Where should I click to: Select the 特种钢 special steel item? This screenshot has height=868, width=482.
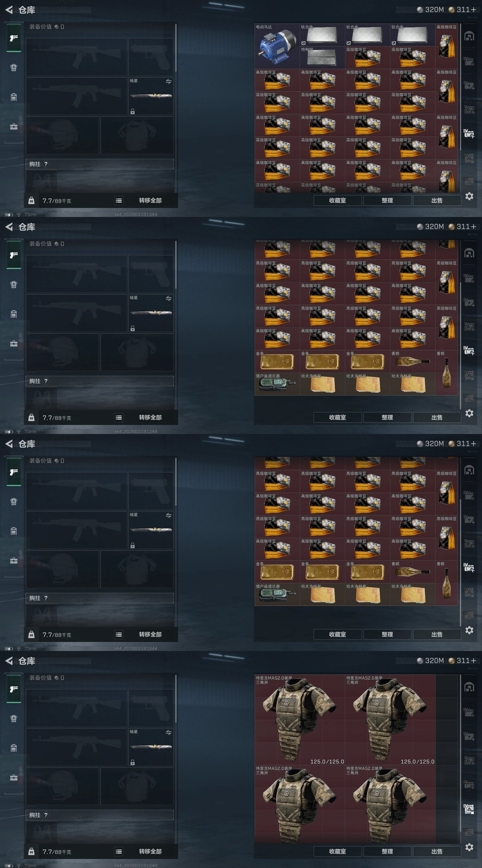322,57
